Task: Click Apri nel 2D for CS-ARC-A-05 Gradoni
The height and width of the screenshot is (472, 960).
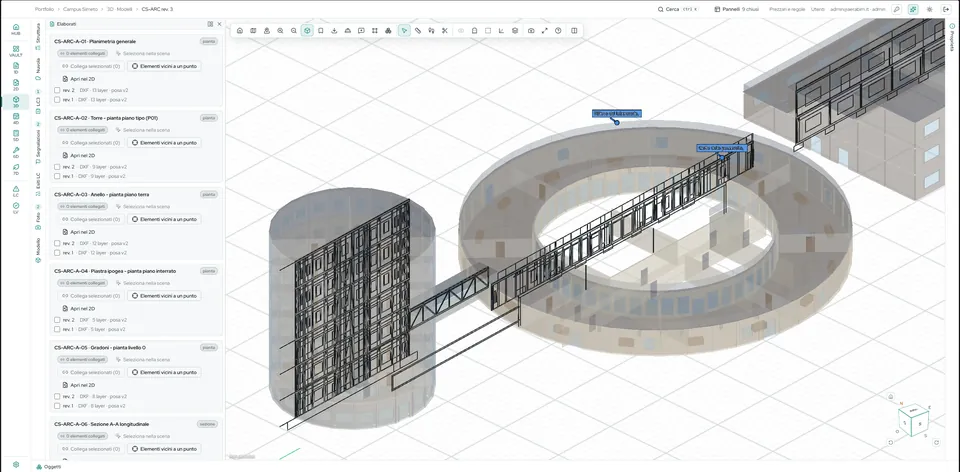Action: coord(78,385)
